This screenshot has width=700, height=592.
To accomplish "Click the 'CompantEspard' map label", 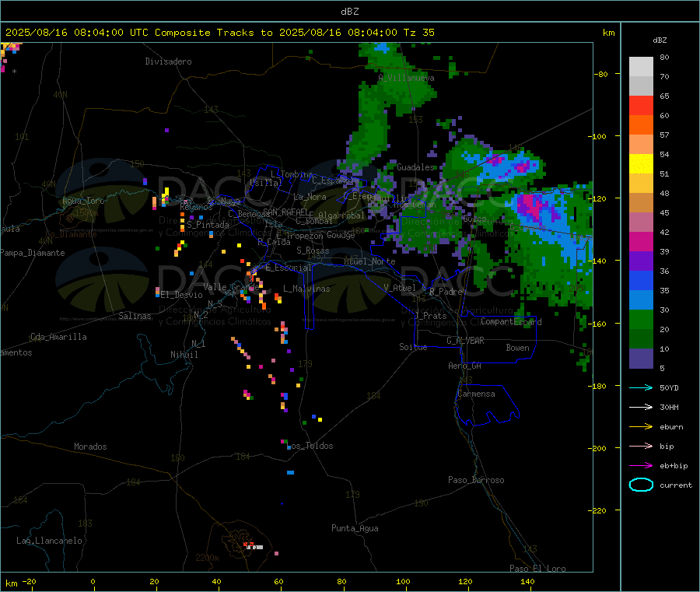I will tap(511, 322).
